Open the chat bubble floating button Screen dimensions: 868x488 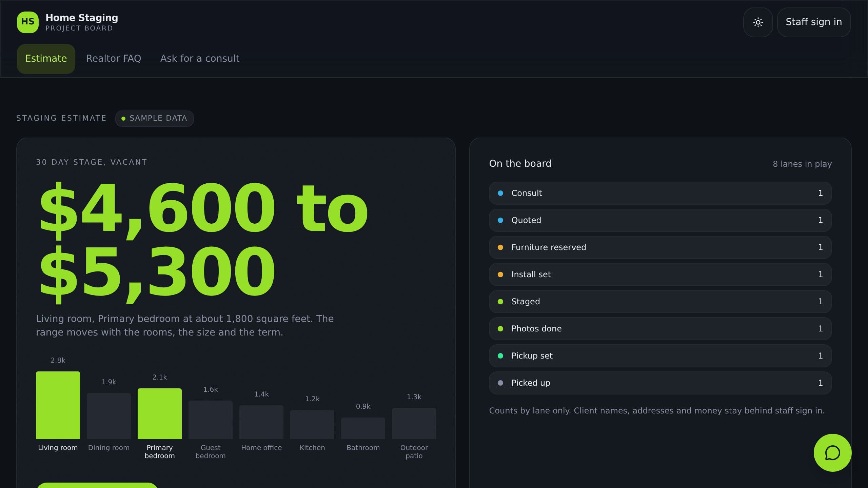click(x=832, y=453)
